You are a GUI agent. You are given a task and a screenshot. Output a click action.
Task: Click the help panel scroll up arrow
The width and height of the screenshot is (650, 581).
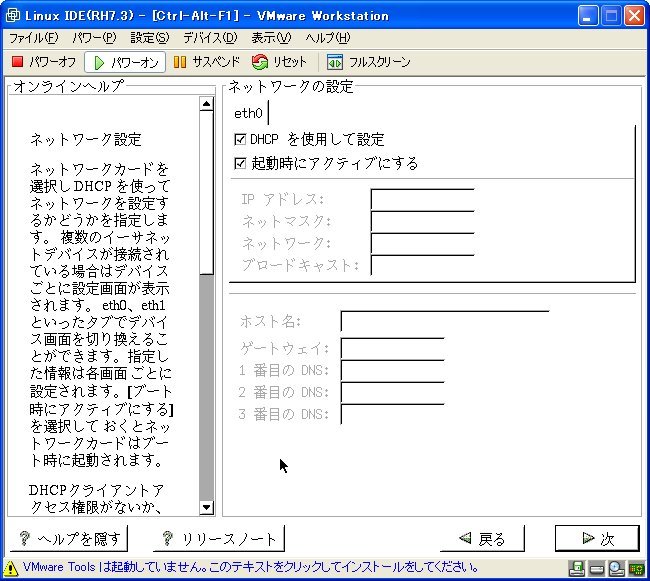pyautogui.click(x=206, y=104)
